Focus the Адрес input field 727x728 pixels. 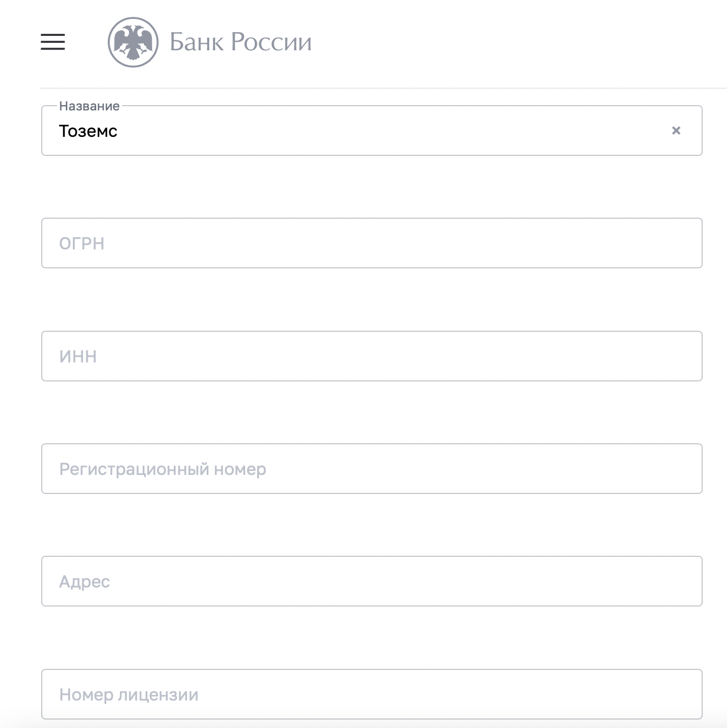372,581
